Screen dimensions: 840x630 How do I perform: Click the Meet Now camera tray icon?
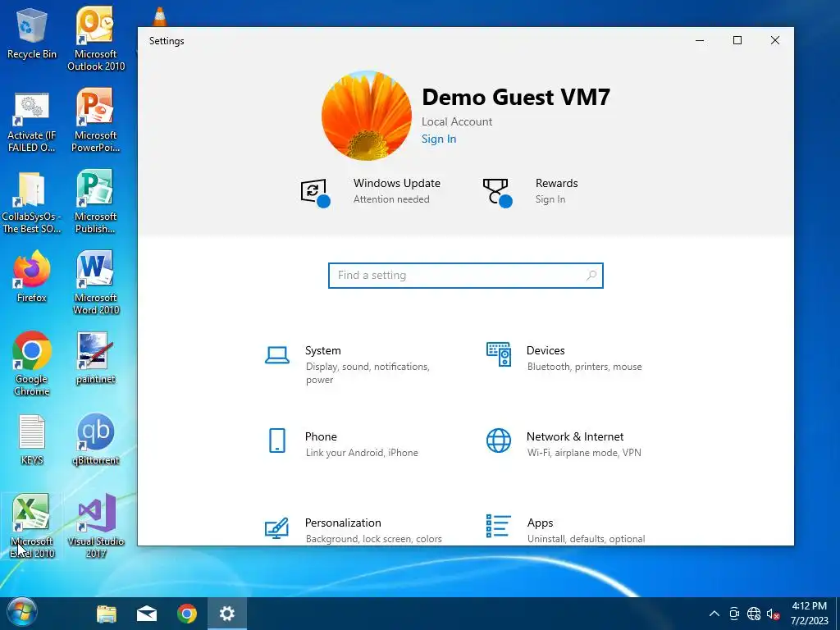pos(734,614)
